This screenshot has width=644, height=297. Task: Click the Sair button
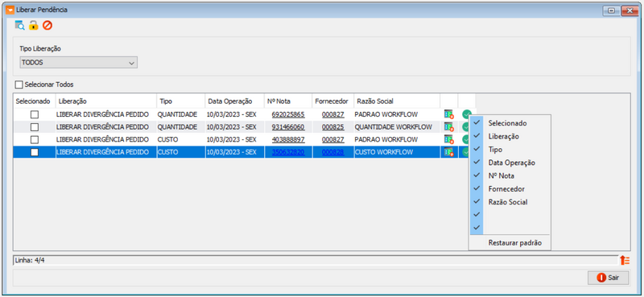[609, 278]
